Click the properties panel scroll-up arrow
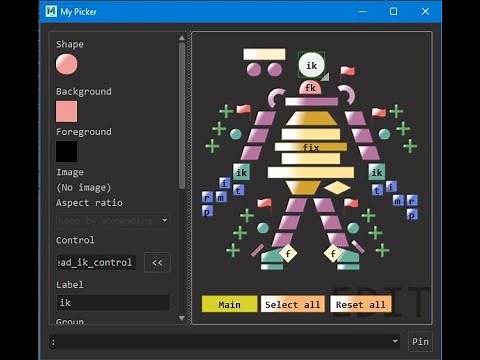480x360 pixels. click(x=182, y=38)
